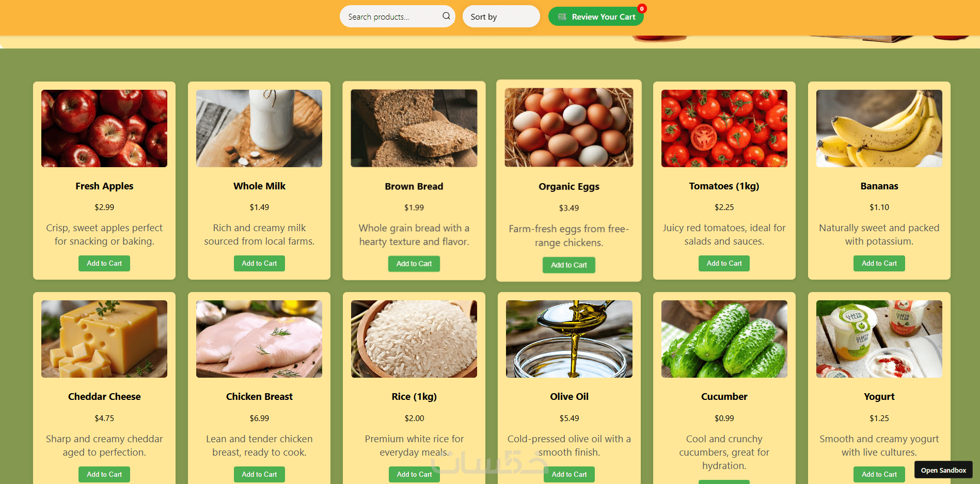The height and width of the screenshot is (484, 980).
Task: Open the Rice (1kg) product title
Action: coord(414,396)
